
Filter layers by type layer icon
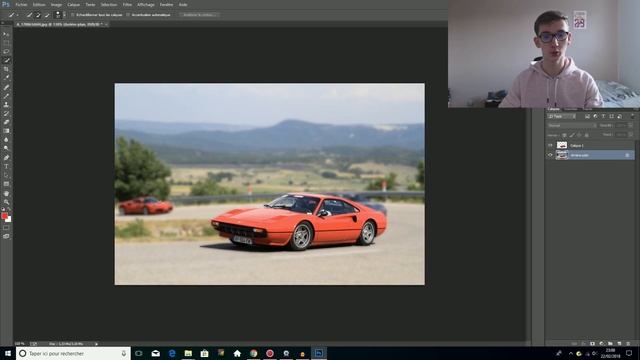click(603, 116)
